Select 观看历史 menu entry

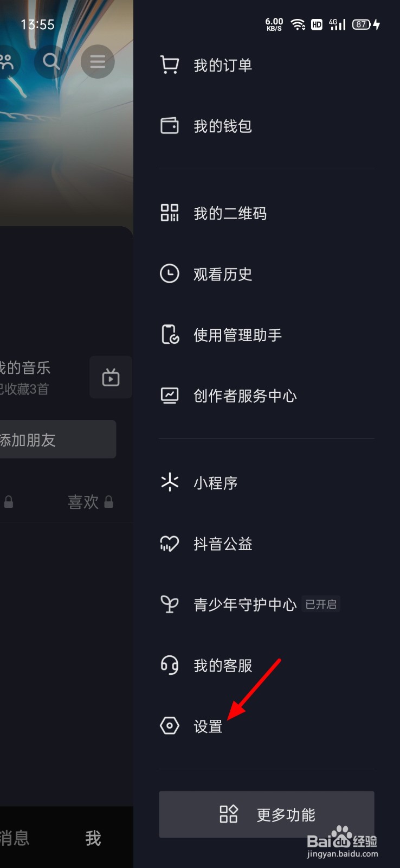pos(266,273)
